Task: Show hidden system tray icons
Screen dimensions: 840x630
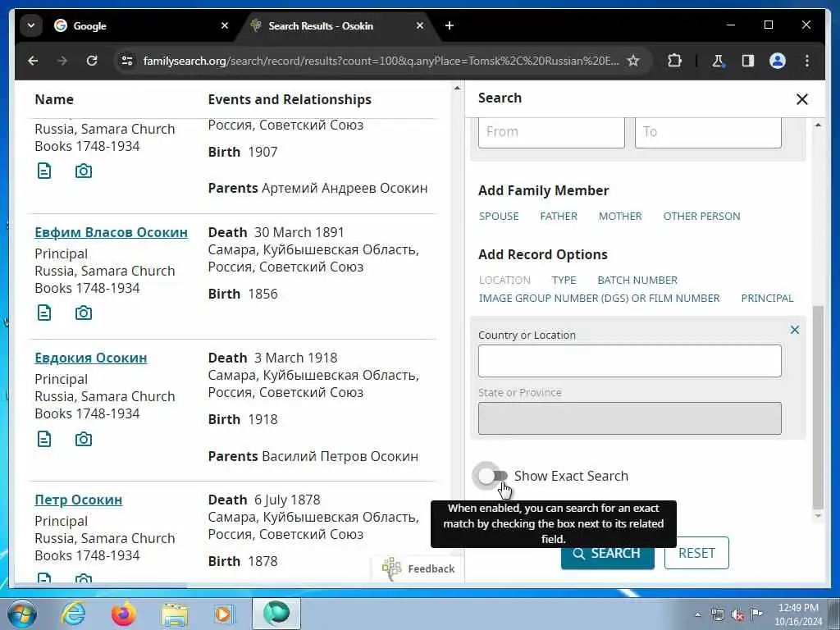Action: (x=697, y=614)
